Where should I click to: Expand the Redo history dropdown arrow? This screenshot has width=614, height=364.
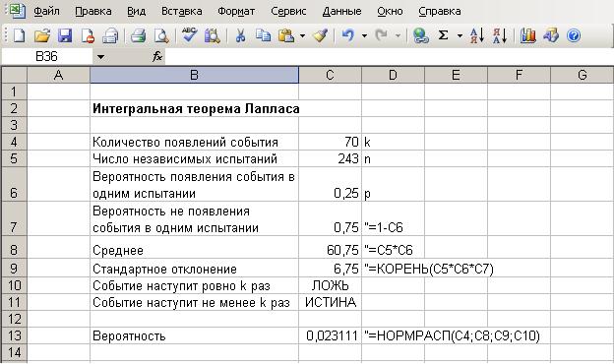pyautogui.click(x=398, y=36)
